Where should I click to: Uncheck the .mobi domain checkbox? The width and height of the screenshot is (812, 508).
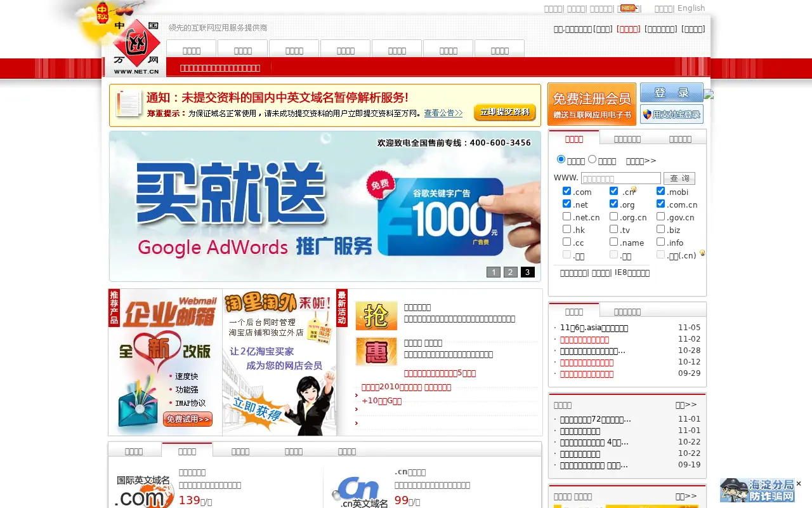coord(660,191)
